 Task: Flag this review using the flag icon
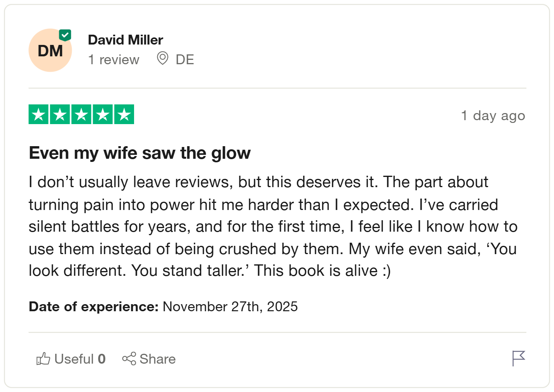pos(518,359)
